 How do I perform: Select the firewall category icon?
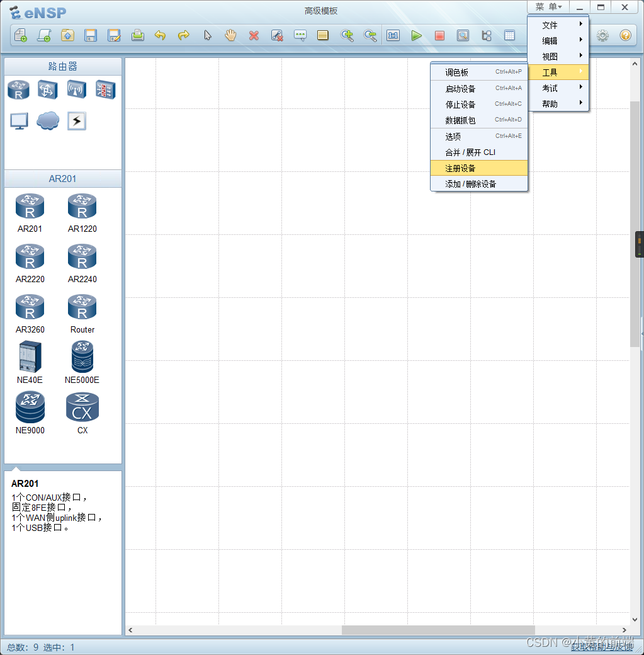105,90
